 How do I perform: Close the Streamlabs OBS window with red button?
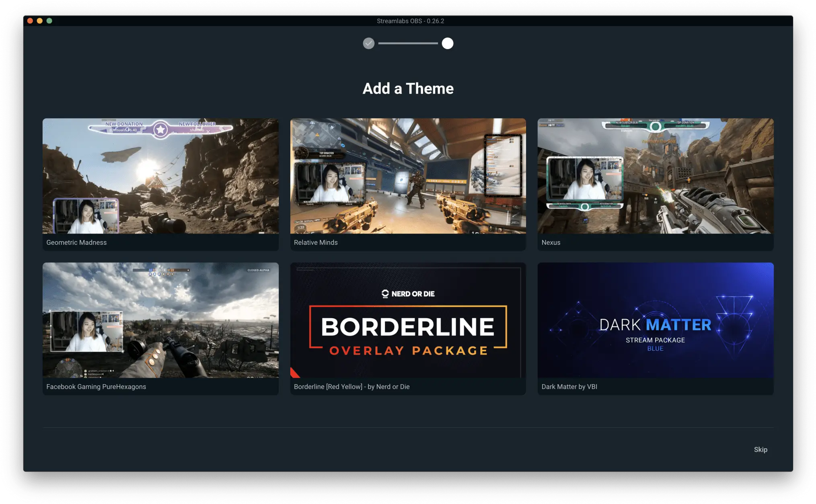click(30, 21)
